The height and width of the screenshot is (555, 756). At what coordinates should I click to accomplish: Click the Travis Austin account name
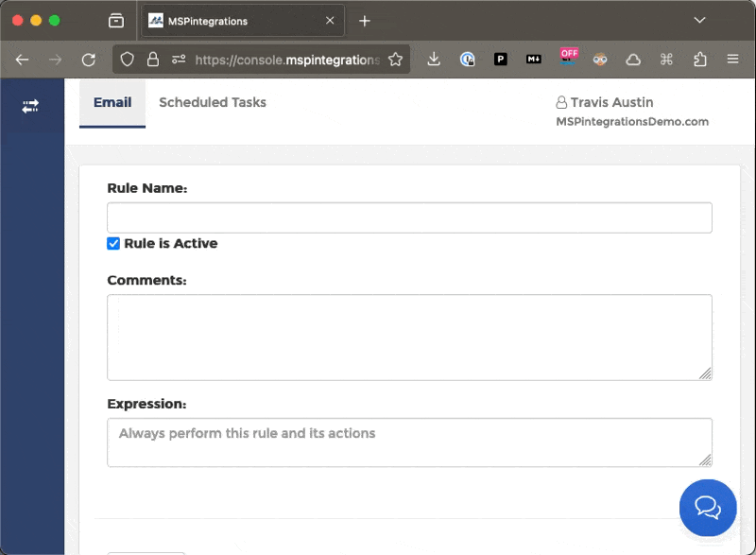click(x=611, y=102)
